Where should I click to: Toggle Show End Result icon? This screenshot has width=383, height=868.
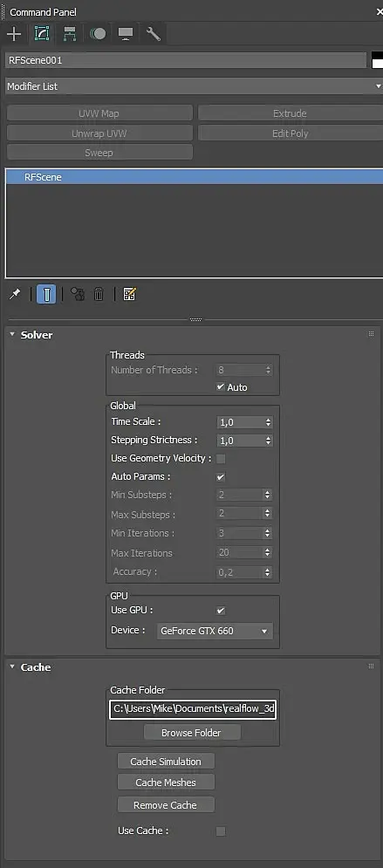point(46,295)
